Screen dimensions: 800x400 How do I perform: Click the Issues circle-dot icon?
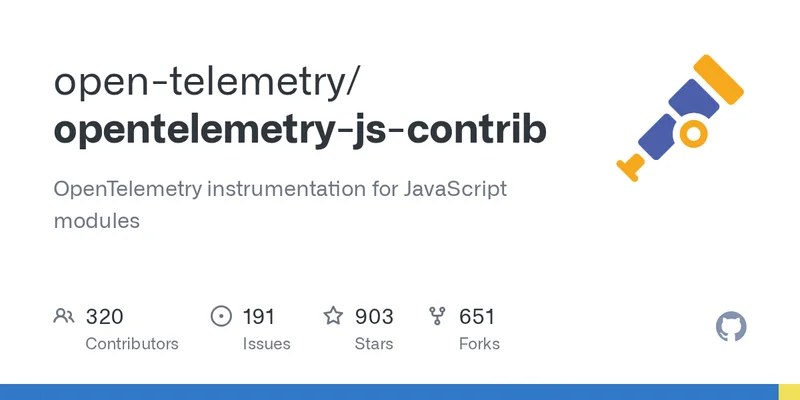(221, 317)
